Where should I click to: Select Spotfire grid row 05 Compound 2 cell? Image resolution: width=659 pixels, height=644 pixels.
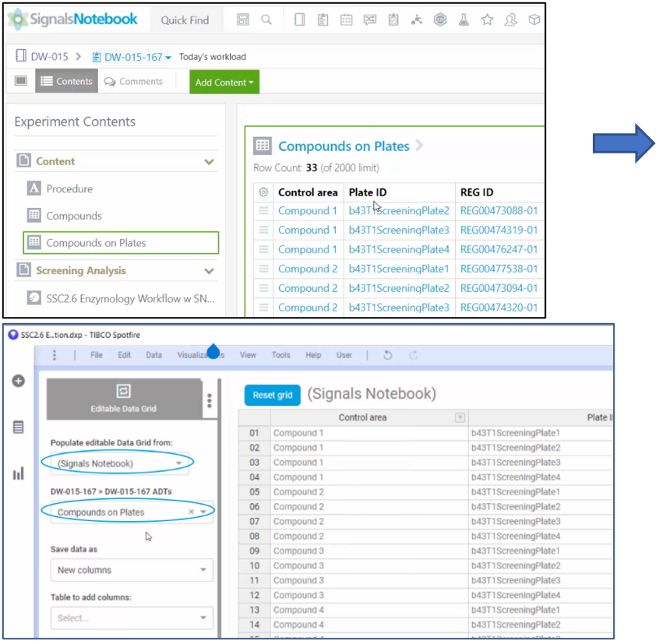369,492
